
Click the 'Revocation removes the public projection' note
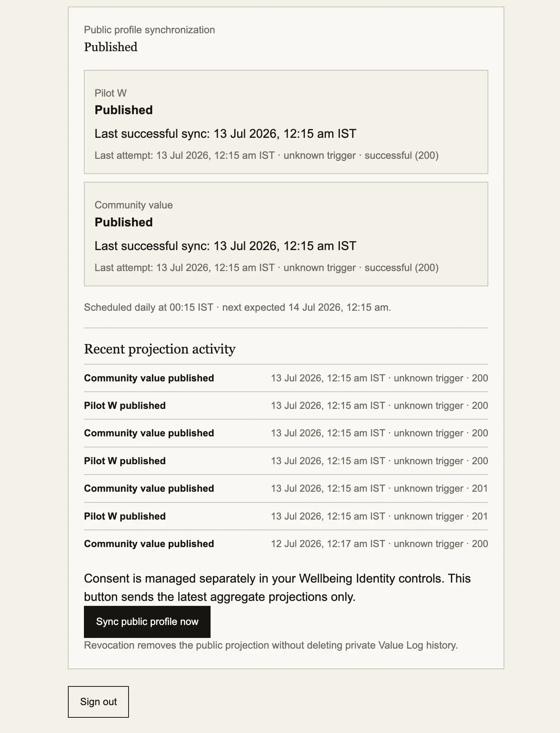click(x=271, y=645)
